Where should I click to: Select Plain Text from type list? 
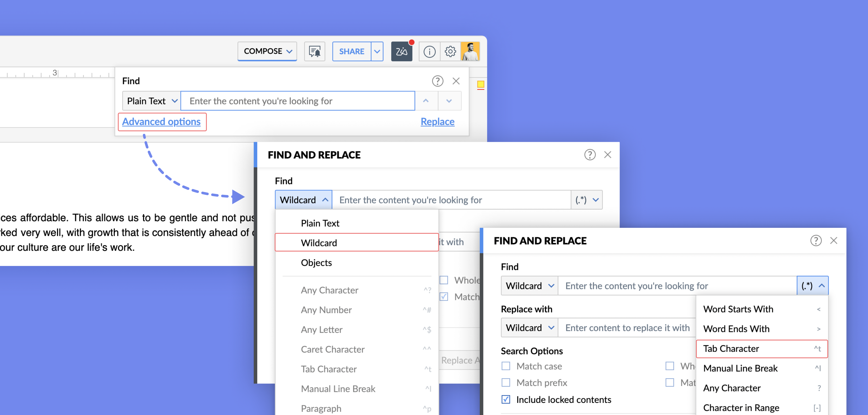(357, 223)
